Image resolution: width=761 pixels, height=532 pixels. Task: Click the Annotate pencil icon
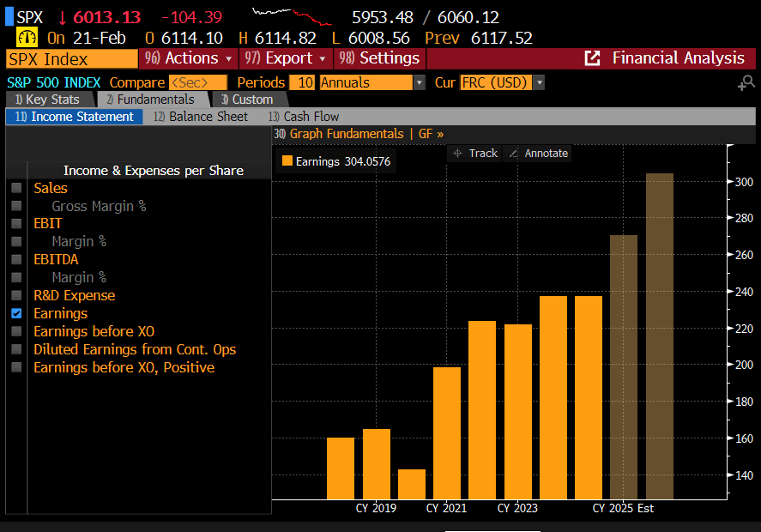(x=513, y=154)
